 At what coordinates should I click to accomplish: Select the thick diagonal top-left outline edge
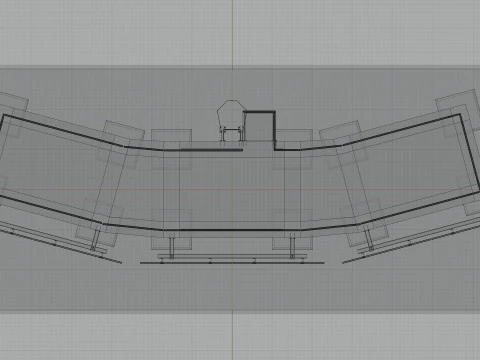[x=63, y=131]
